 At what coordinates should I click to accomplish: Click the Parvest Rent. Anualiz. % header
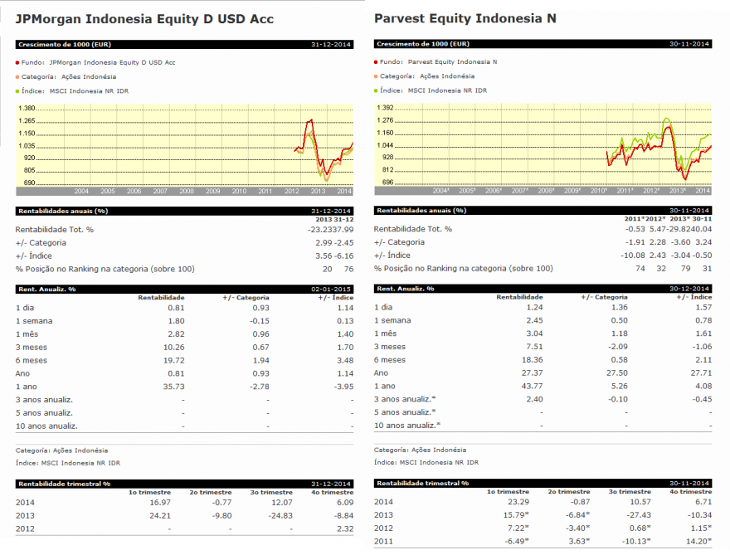(543, 289)
